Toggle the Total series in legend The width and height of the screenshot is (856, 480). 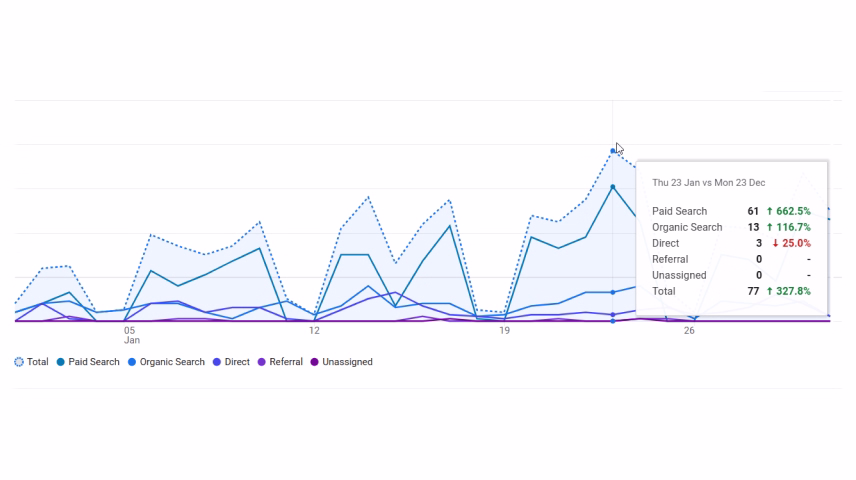click(31, 362)
